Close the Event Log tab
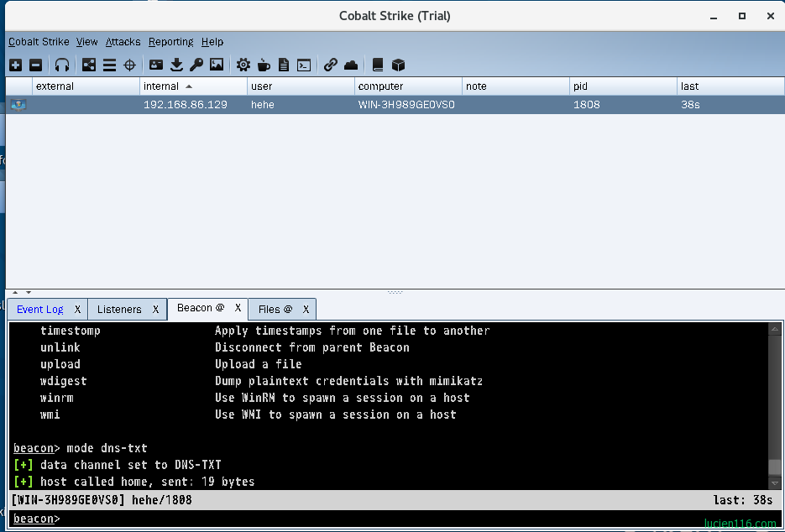Image resolution: width=785 pixels, height=532 pixels. [x=77, y=310]
